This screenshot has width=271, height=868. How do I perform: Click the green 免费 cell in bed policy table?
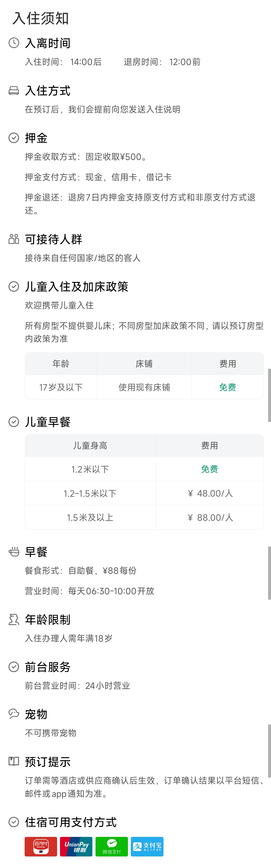(x=227, y=387)
